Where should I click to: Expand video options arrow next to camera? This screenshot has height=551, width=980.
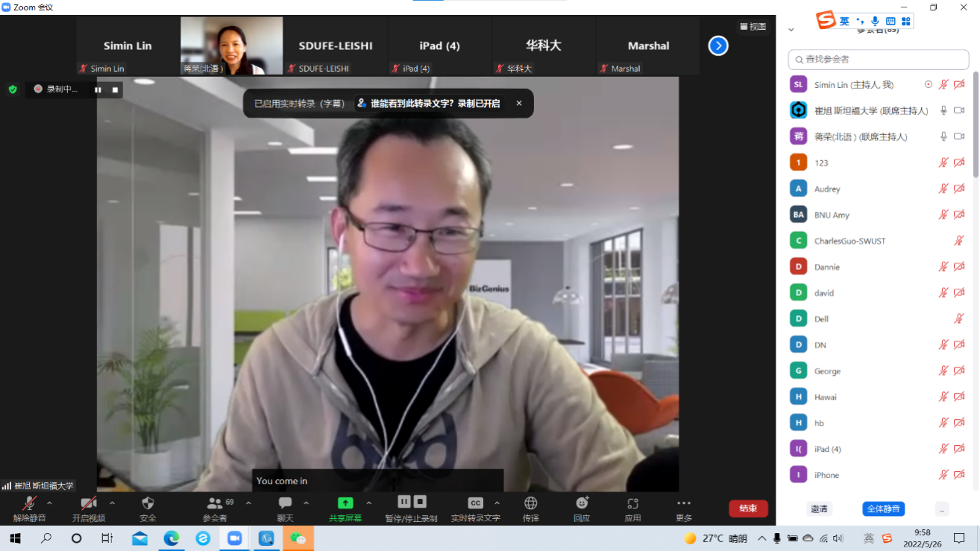pyautogui.click(x=112, y=503)
